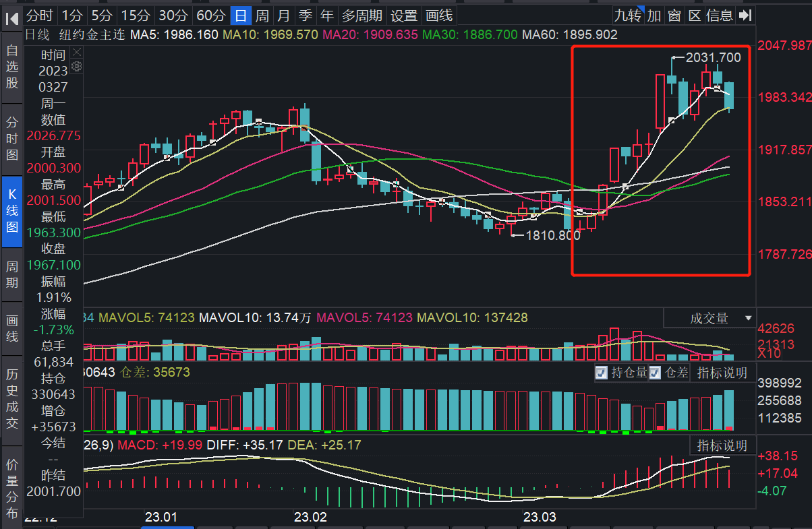Toggle the 仓差 checkbox
This screenshot has width=812, height=529.
coord(655,373)
